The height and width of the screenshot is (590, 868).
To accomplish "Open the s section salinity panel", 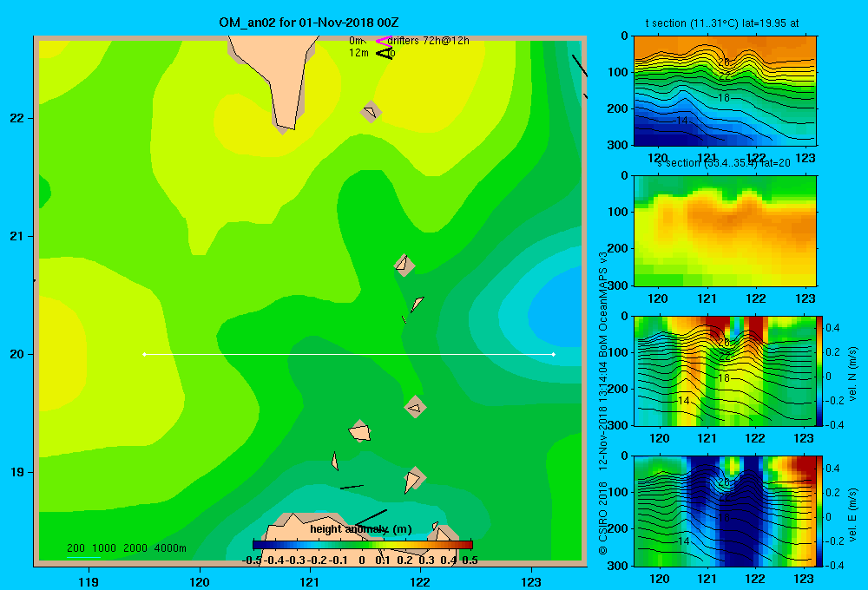I will pyautogui.click(x=725, y=231).
